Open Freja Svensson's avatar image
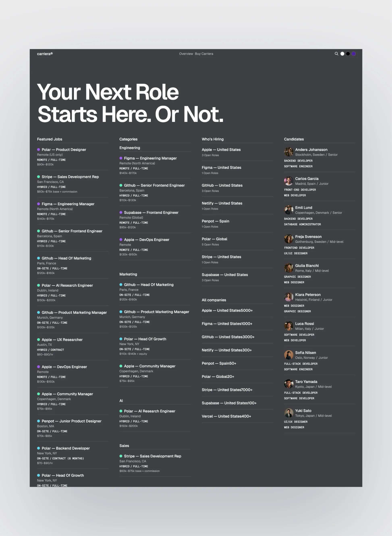 point(288,239)
